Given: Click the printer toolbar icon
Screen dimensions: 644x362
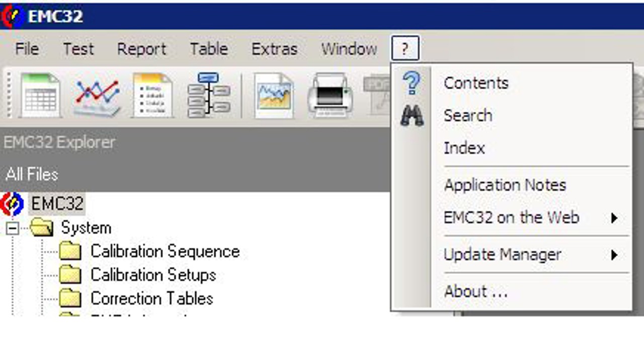Looking at the screenshot, I should coord(330,95).
